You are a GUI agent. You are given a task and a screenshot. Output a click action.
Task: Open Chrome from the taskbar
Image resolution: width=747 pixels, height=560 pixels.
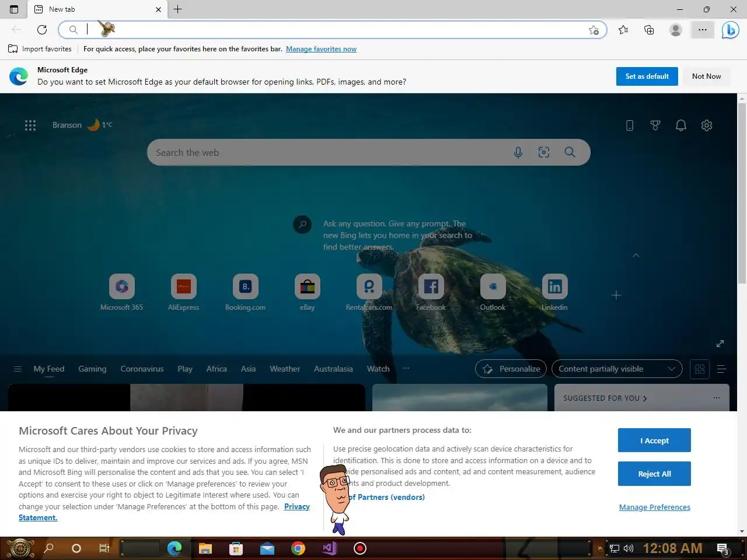pyautogui.click(x=298, y=548)
